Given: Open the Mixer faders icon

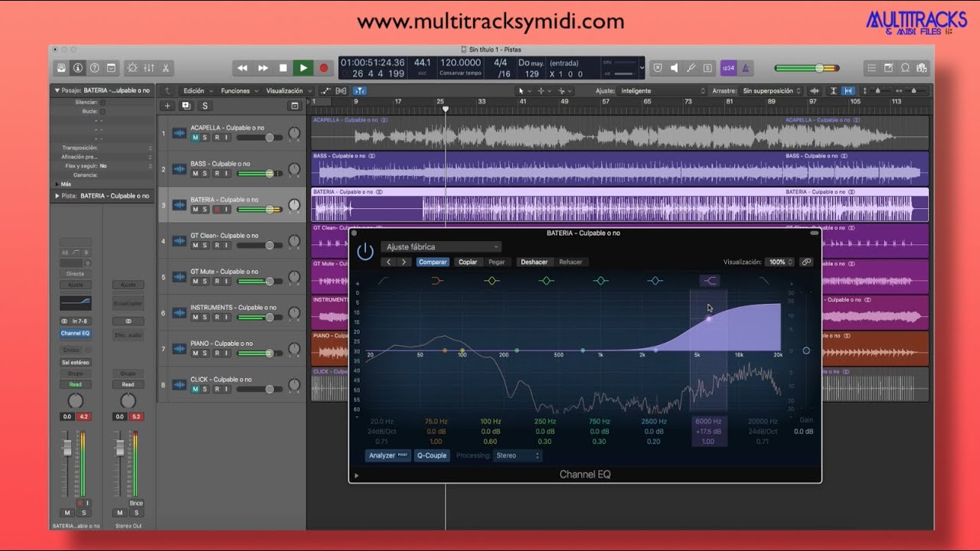Looking at the screenshot, I should click(149, 68).
